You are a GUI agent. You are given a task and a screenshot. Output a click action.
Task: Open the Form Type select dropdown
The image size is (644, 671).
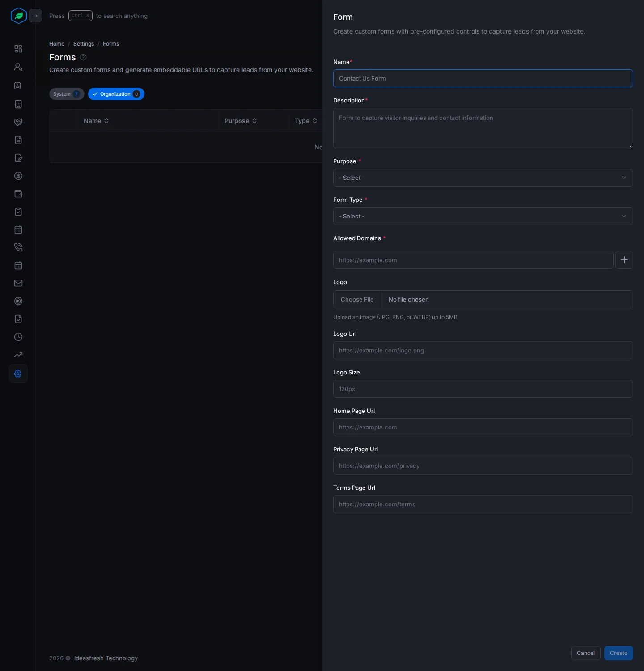pyautogui.click(x=483, y=216)
